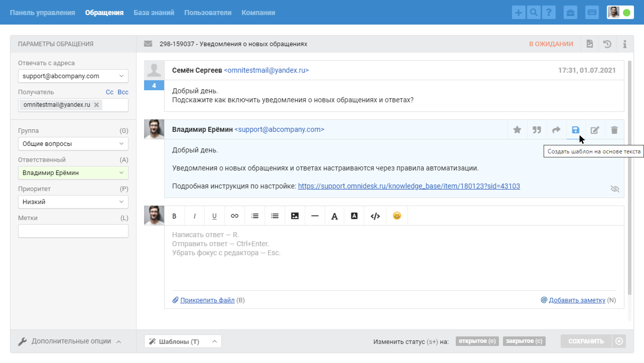This screenshot has width=644, height=363.
Task: Change status to закрытое (c)
Action: click(524, 341)
